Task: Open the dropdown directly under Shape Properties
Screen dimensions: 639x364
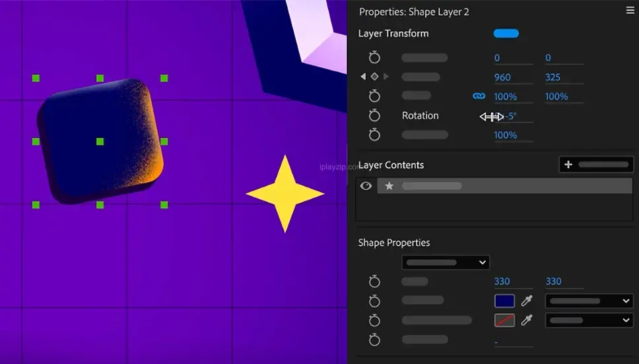Action: click(x=446, y=262)
